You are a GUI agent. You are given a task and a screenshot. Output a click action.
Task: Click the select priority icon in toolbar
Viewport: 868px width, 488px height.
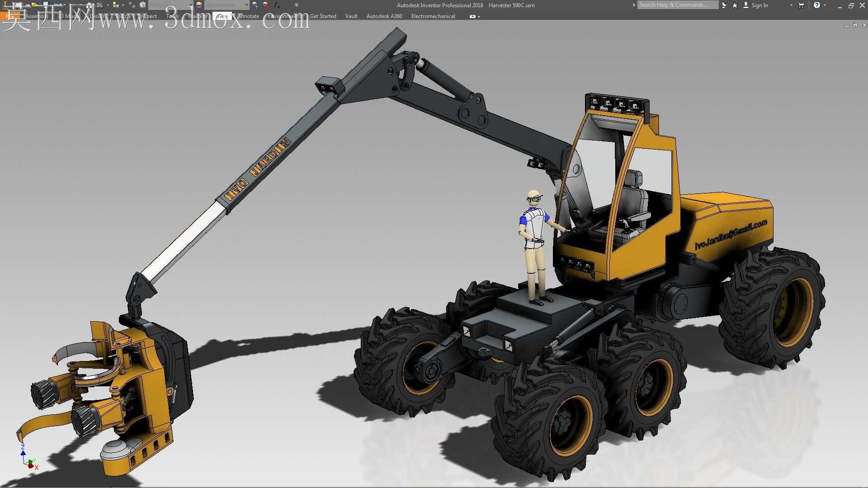click(x=116, y=5)
